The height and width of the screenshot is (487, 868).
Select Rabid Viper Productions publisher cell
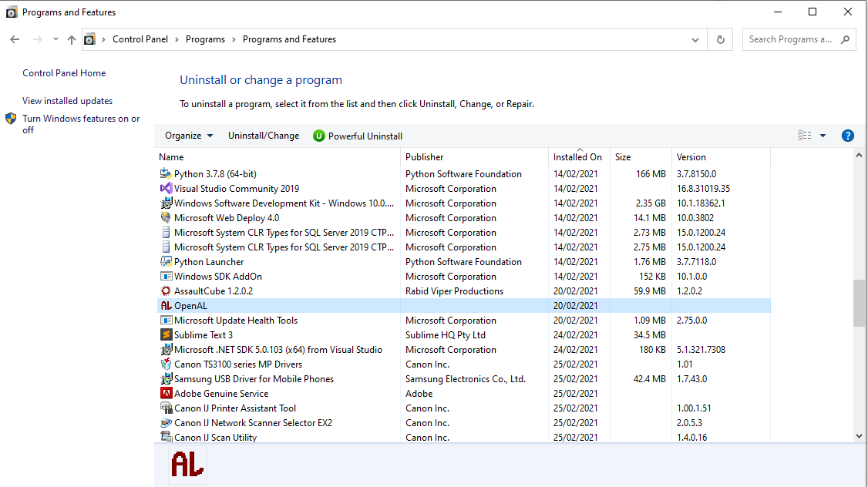point(455,291)
